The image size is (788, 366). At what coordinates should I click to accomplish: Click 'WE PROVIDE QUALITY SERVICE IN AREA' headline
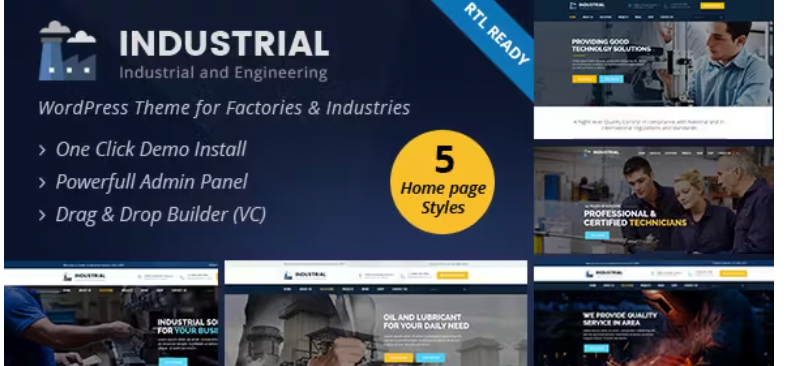620,319
